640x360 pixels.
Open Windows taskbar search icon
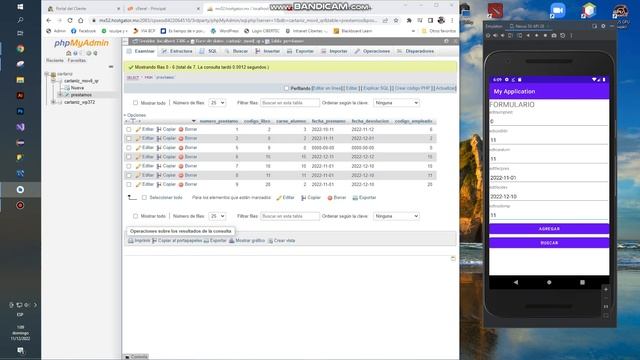20,20
